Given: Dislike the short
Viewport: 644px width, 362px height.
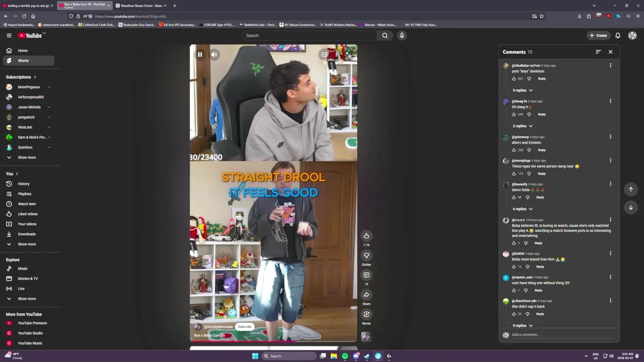Looking at the screenshot, I should tap(366, 255).
